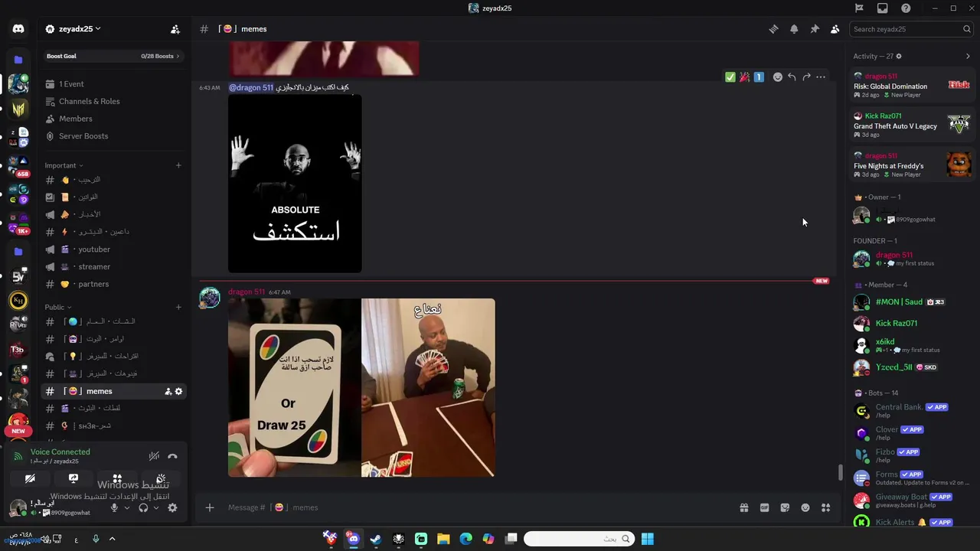Open output device options arrow
This screenshot has height=551, width=980.
point(156,507)
